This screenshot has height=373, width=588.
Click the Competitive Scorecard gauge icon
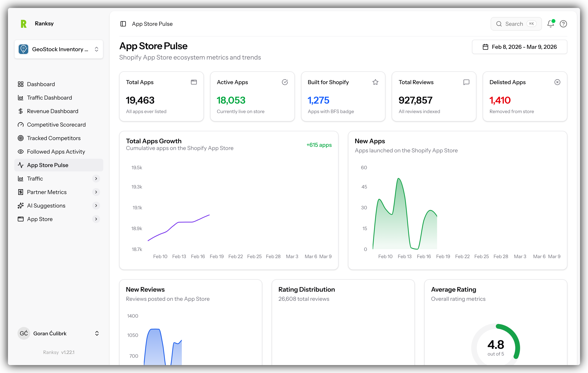(21, 125)
